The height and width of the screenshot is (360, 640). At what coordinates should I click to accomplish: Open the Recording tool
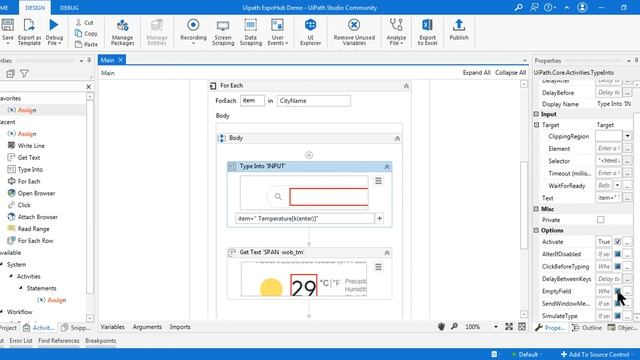click(193, 32)
